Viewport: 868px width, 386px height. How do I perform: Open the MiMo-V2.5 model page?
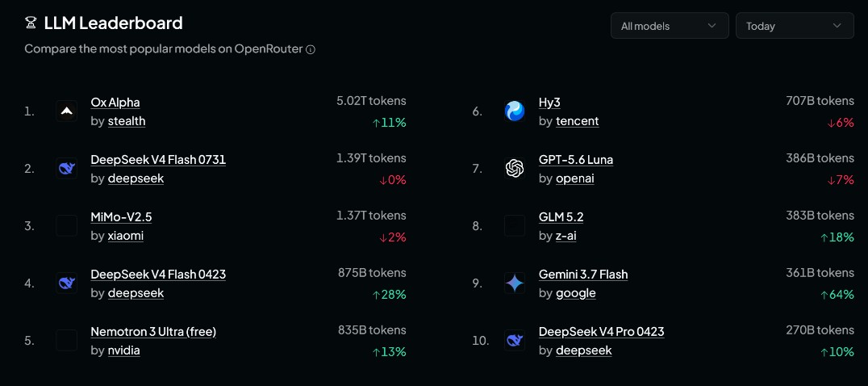click(x=121, y=217)
